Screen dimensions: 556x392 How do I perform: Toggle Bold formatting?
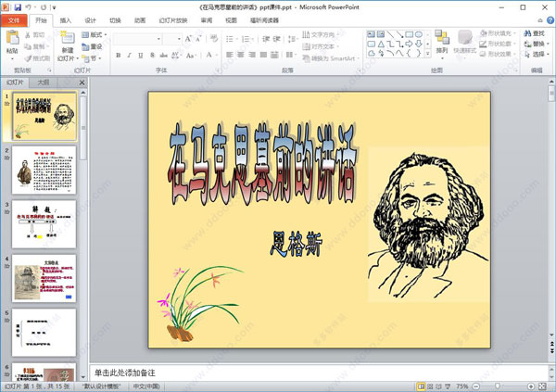coord(119,55)
